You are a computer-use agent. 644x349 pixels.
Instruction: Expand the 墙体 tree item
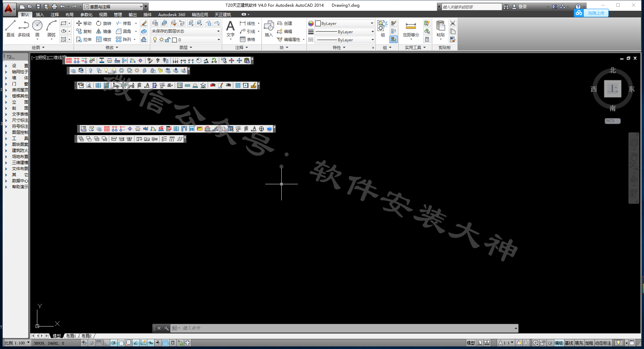pyautogui.click(x=6, y=78)
